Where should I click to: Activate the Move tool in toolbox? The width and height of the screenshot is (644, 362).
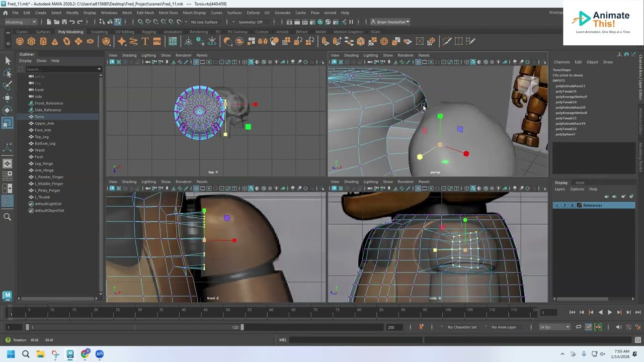[8, 98]
